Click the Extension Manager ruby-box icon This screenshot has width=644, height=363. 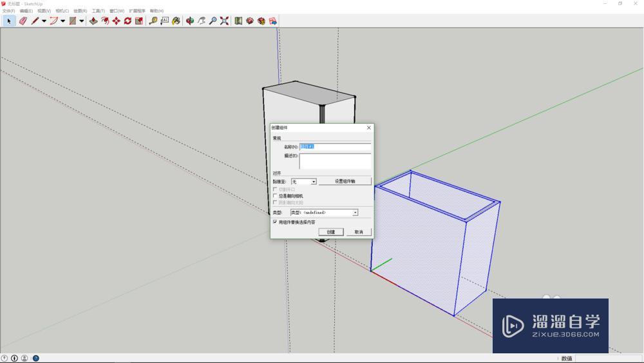(261, 21)
